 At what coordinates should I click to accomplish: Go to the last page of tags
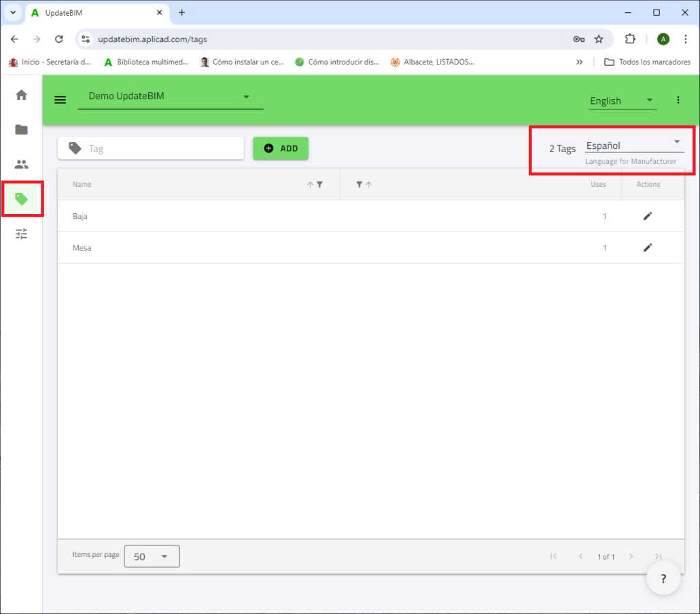coord(658,556)
